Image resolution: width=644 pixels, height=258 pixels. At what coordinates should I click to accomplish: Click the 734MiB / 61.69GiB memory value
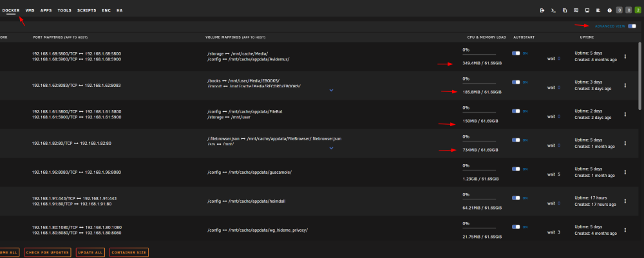(x=480, y=150)
